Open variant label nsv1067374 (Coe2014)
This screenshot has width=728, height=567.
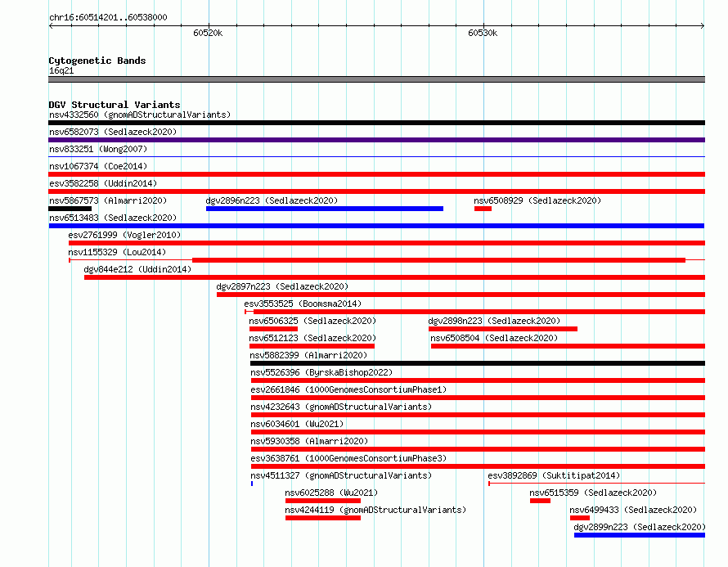[x=98, y=166]
